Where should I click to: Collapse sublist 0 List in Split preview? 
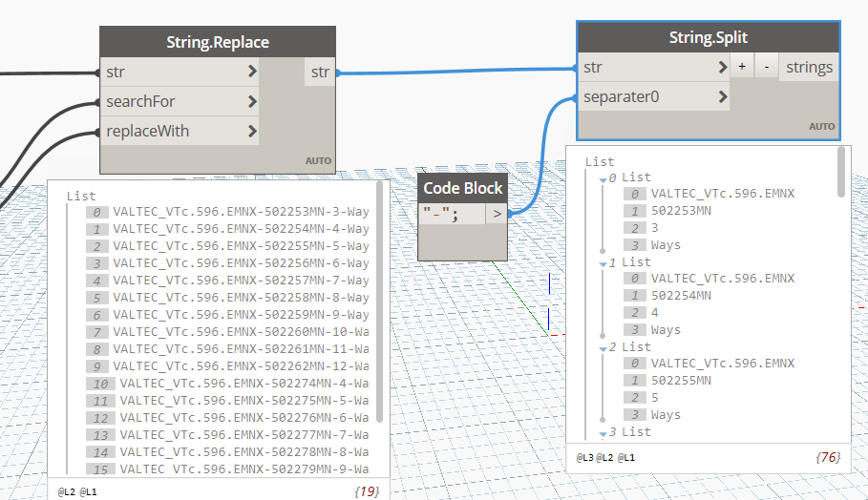click(x=603, y=179)
